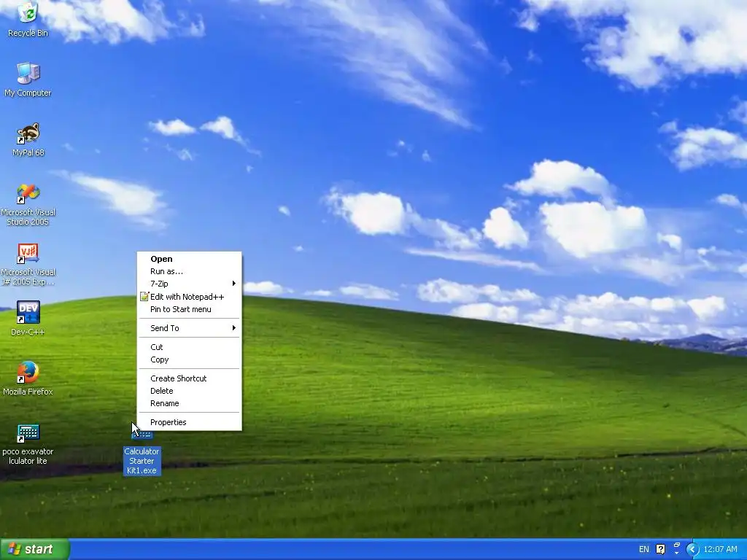
Task: Open the Start menu button
Action: pos(35,549)
